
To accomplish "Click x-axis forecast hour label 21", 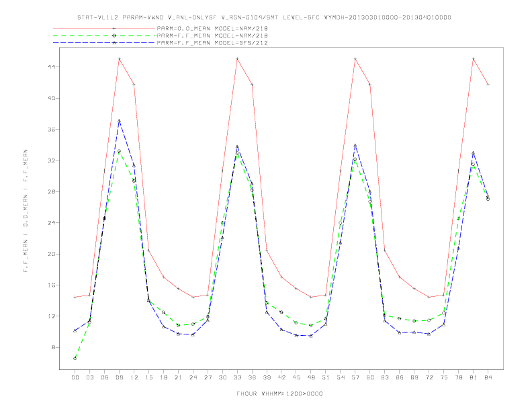I will (x=178, y=377).
